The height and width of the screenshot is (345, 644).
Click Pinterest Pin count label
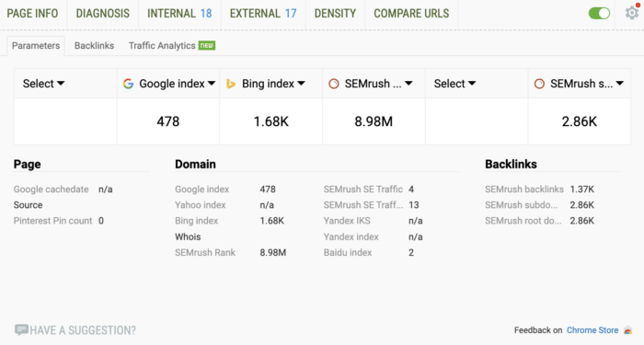tap(52, 221)
